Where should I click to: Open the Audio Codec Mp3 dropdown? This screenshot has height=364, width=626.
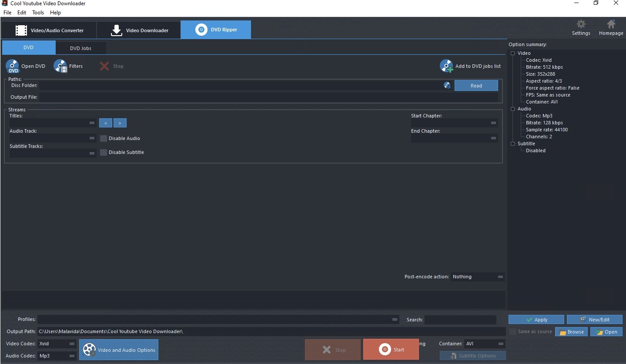click(57, 356)
